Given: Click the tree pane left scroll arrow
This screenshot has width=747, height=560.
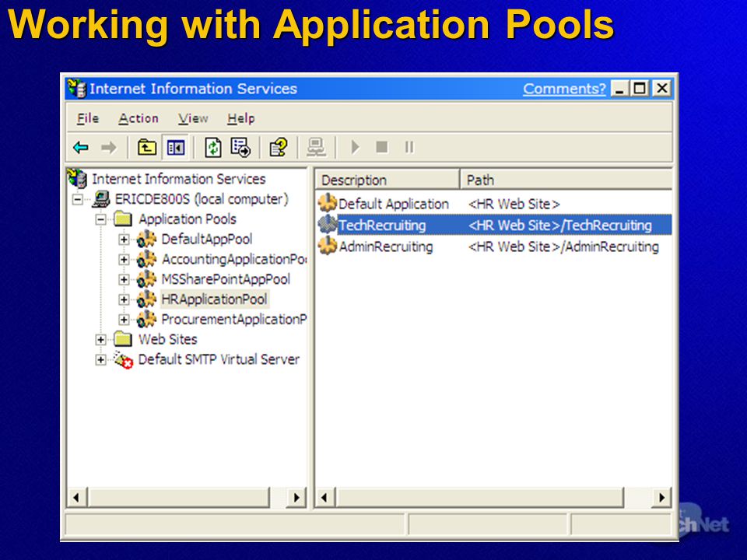Looking at the screenshot, I should (x=76, y=498).
